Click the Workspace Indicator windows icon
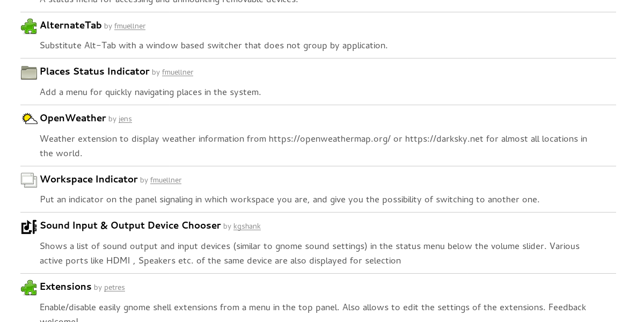Image resolution: width=644 pixels, height=322 pixels. pos(29,180)
